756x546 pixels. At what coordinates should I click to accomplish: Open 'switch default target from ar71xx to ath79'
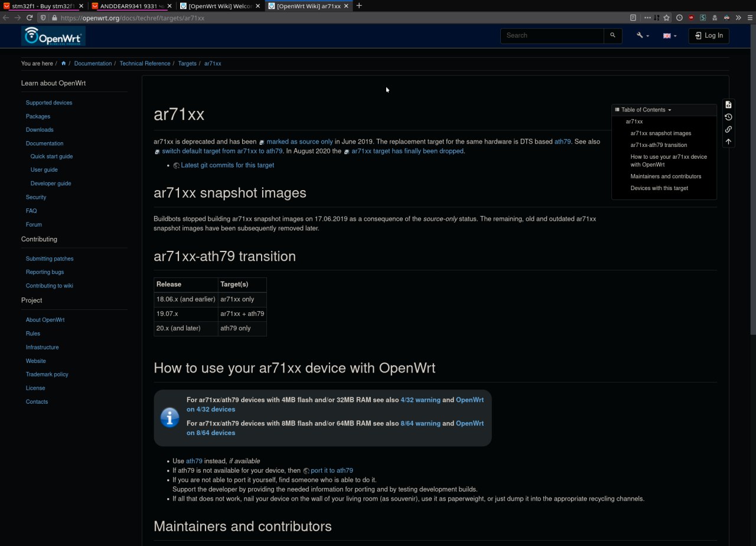(x=222, y=151)
